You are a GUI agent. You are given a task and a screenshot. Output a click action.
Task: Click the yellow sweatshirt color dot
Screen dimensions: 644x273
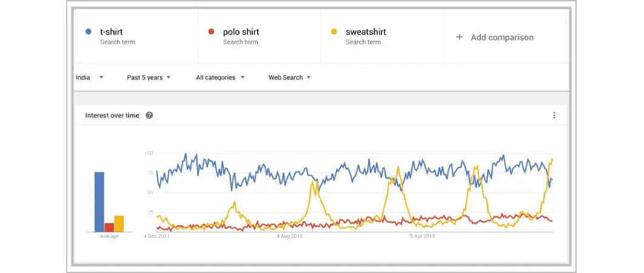(x=334, y=32)
